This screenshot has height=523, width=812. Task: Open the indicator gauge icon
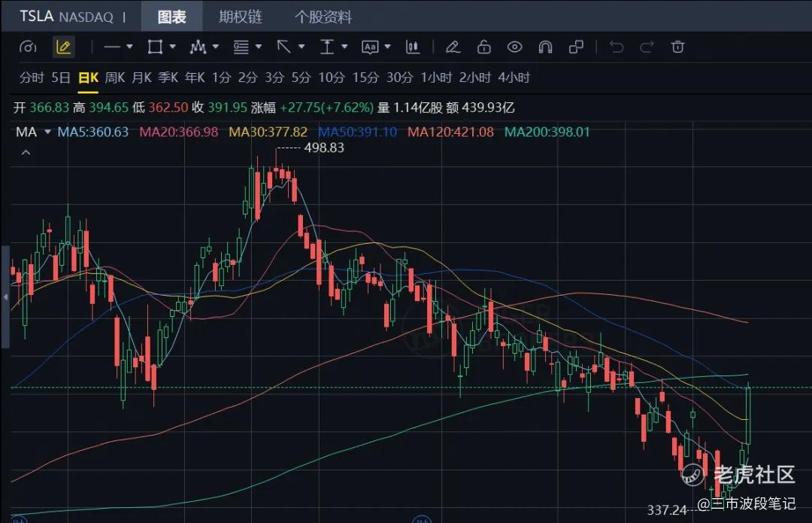click(x=28, y=47)
